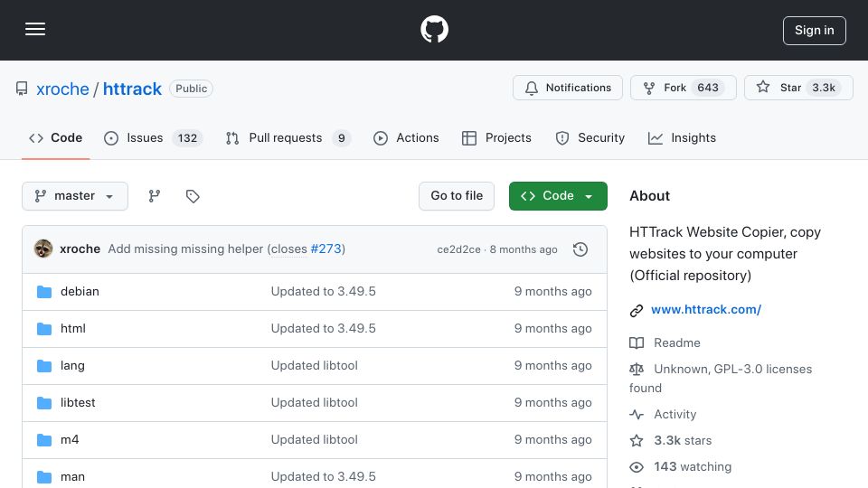The height and width of the screenshot is (488, 868).
Task: Click the link icon beside www.httrack.com
Action: tap(637, 310)
